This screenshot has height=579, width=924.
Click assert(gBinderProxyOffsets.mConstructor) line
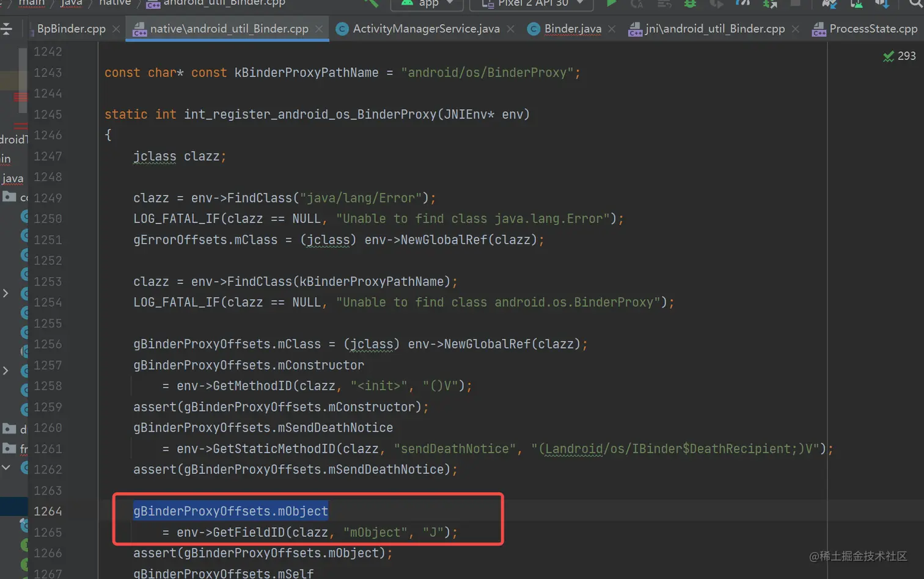point(281,407)
